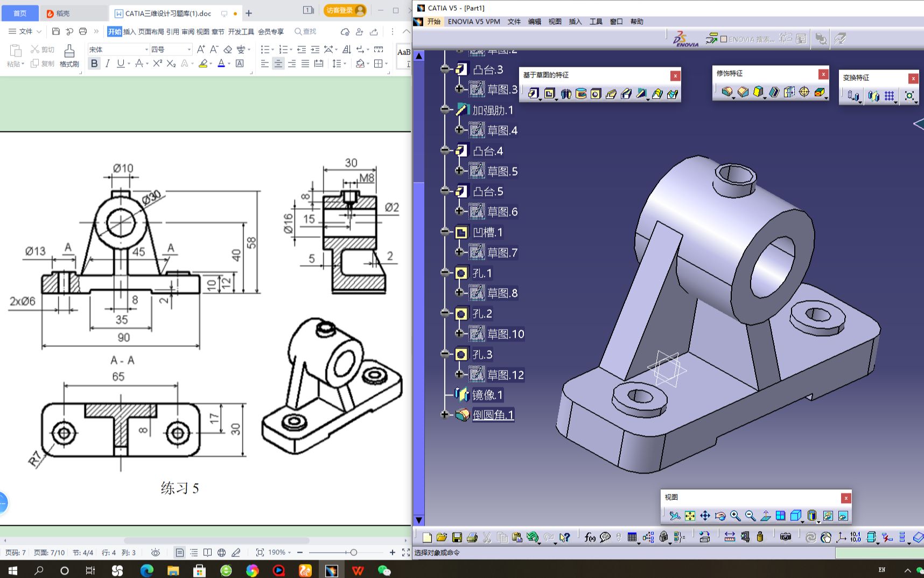Screen dimensions: 924x578
Task: Select the Hole tool in CATIA
Action: [596, 94]
